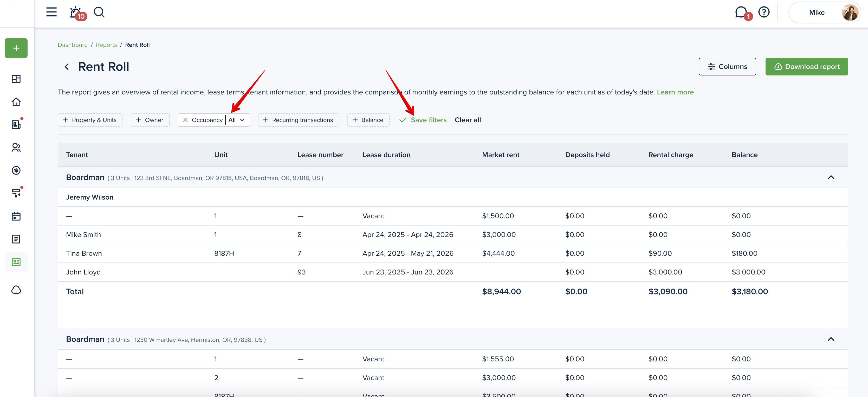Screen dimensions: 868x397
Task: Click balance $180.00 in Tina Brown row
Action: pyautogui.click(x=744, y=253)
